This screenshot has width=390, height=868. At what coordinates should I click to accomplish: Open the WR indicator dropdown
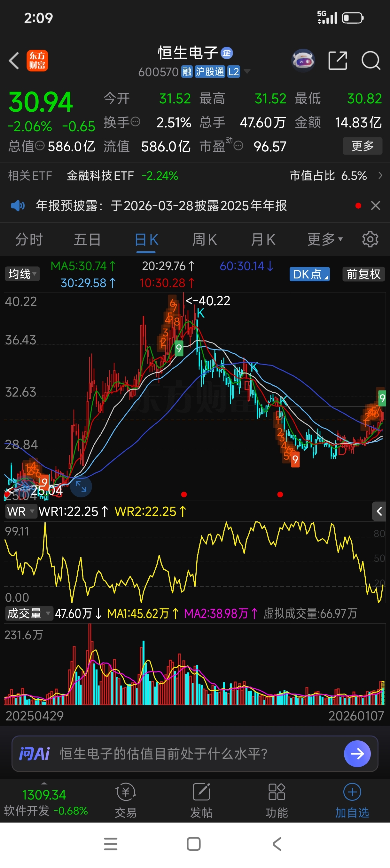tap(20, 511)
